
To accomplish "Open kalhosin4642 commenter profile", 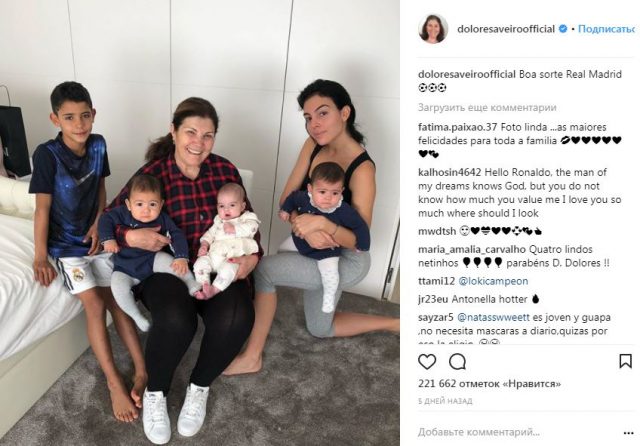I will pos(450,172).
